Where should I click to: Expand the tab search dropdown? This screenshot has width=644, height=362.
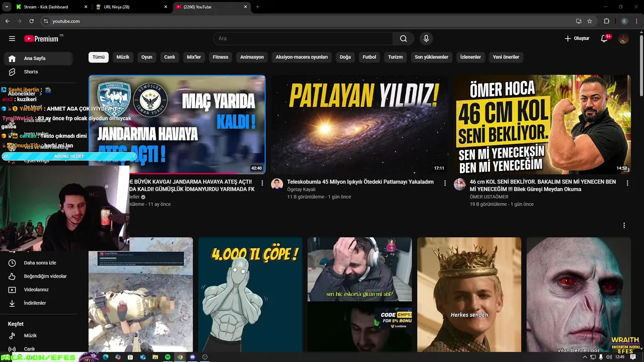tap(6, 7)
